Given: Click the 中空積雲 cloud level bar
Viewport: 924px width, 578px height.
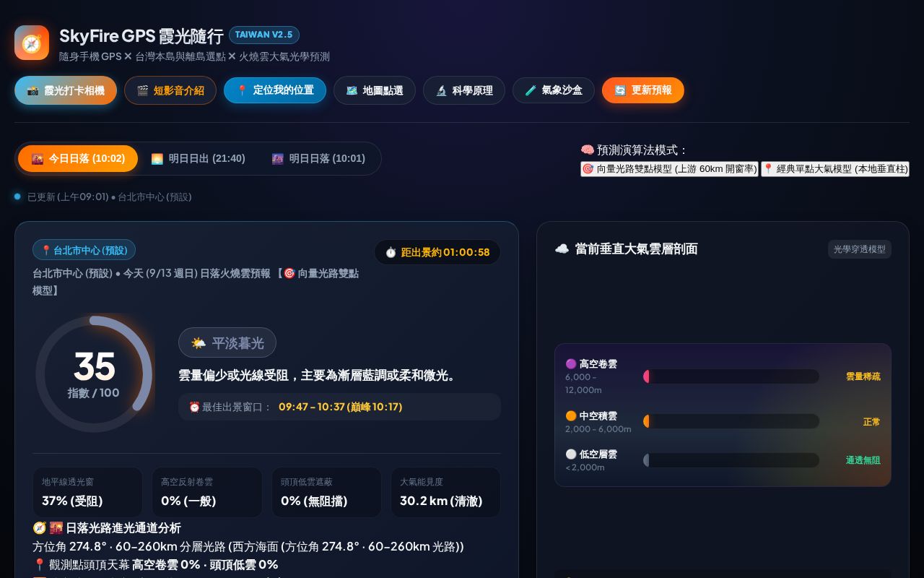Looking at the screenshot, I should click(731, 421).
